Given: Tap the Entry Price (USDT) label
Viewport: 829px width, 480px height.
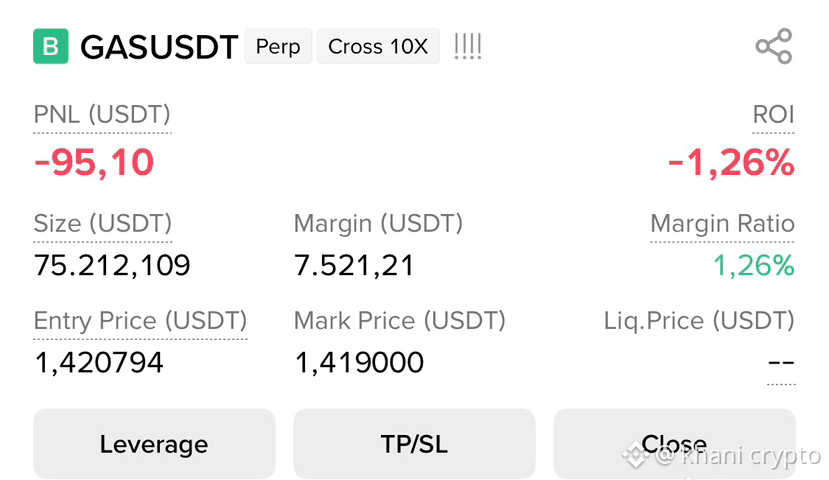Looking at the screenshot, I should point(140,321).
